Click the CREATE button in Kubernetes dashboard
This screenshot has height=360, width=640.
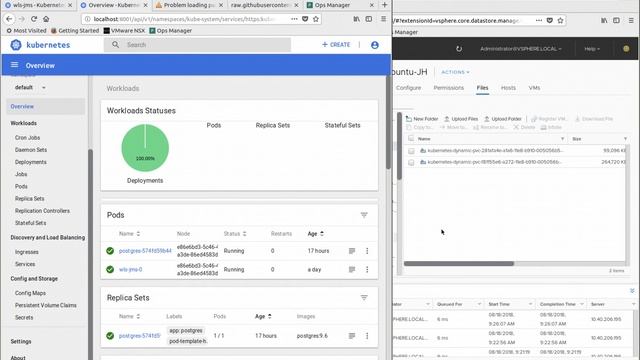click(x=336, y=44)
